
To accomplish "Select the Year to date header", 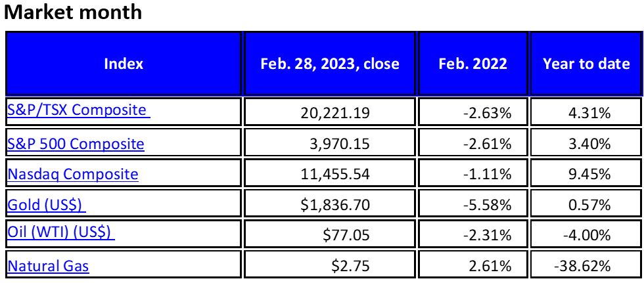I will coord(587,64).
